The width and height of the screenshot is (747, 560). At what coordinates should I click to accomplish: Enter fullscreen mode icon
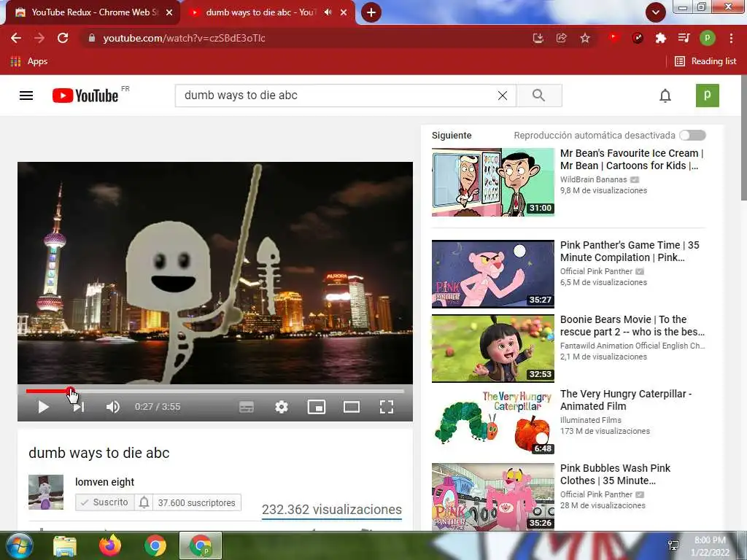point(387,407)
